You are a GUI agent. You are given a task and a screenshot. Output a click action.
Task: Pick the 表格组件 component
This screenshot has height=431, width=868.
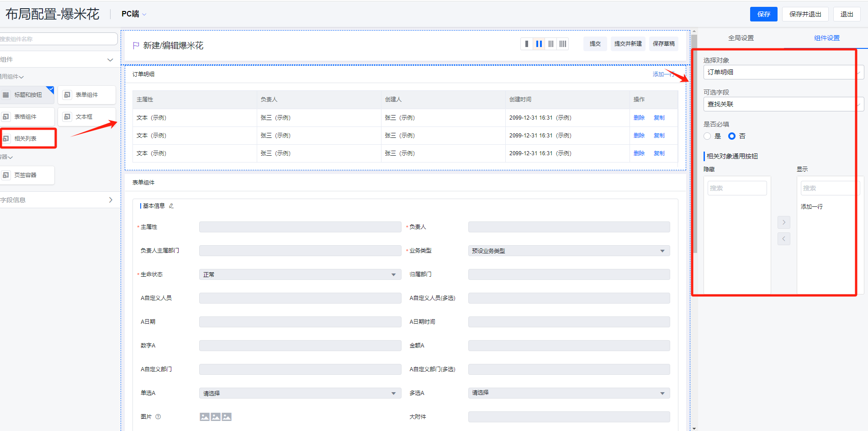pos(27,117)
